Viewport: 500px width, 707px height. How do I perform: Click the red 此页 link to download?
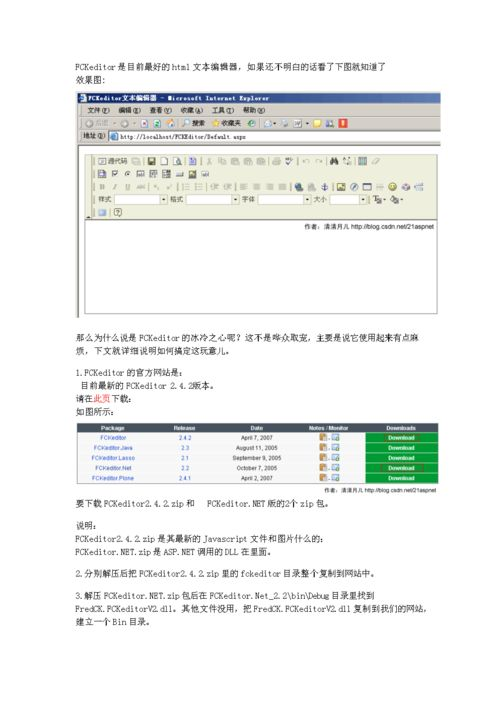102,399
